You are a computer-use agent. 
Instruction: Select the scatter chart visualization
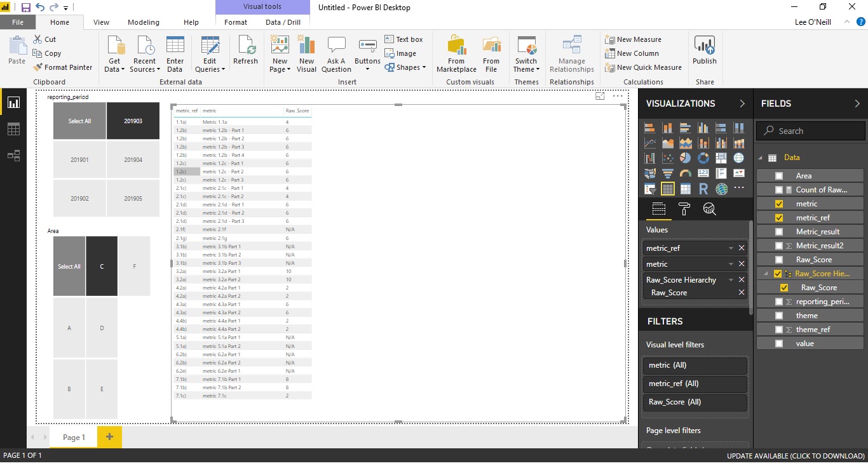pos(667,158)
